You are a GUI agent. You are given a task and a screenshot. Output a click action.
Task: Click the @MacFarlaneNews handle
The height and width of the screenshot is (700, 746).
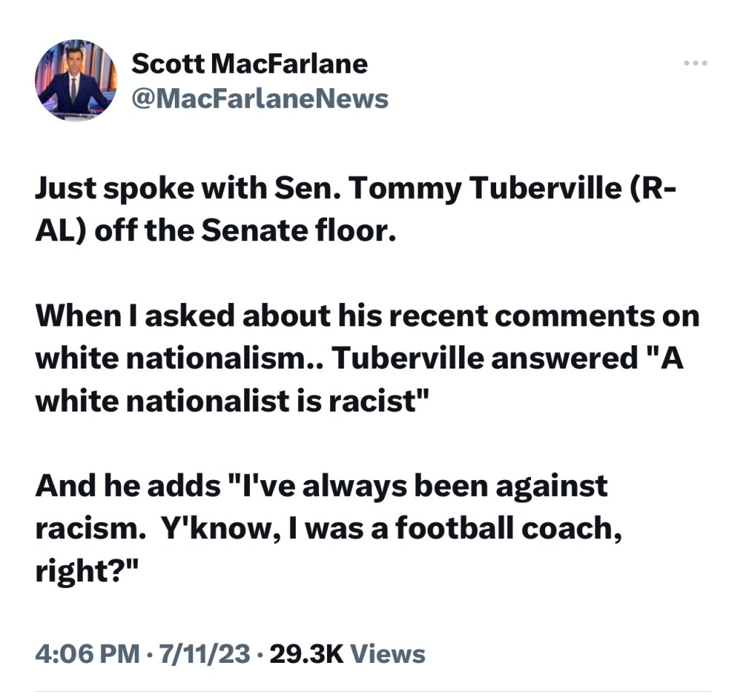(259, 98)
